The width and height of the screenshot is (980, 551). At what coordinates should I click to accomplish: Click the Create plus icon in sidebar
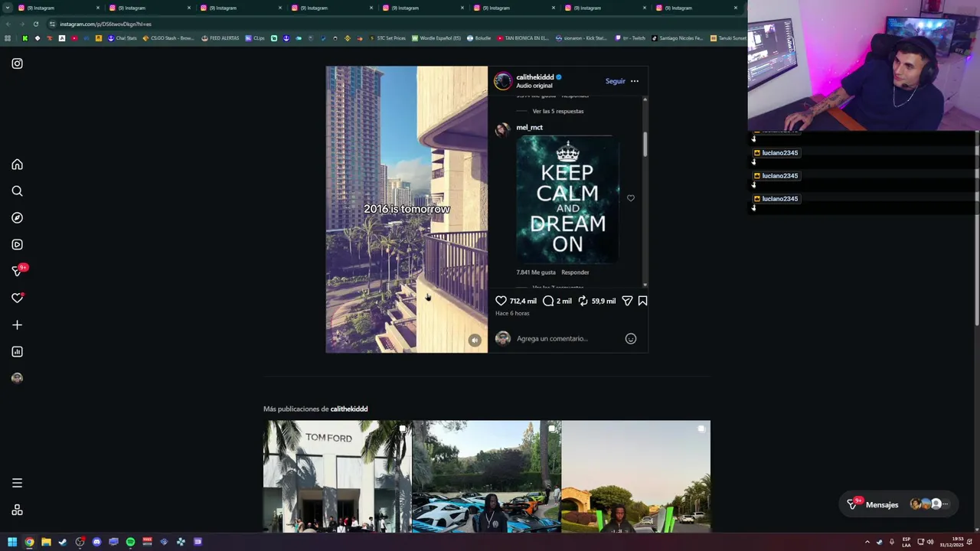pyautogui.click(x=17, y=325)
